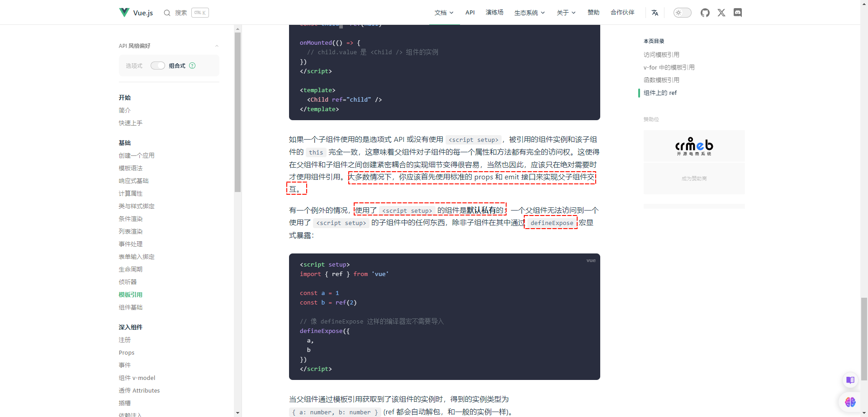Toggle the dark/light theme switch
Screen dimensions: 868x417
click(x=682, y=13)
